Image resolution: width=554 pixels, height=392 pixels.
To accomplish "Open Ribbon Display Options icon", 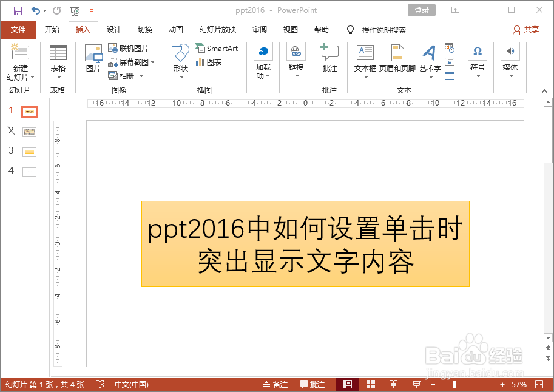I will [x=455, y=10].
